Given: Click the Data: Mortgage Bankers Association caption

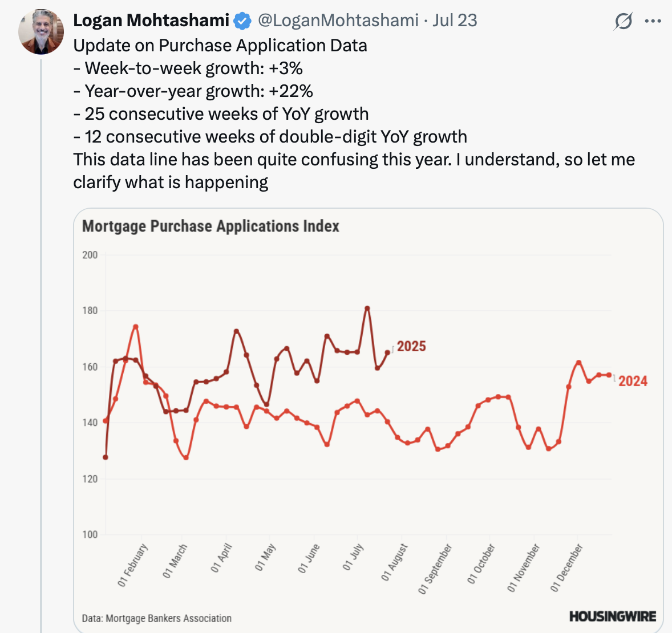Looking at the screenshot, I should tap(157, 618).
